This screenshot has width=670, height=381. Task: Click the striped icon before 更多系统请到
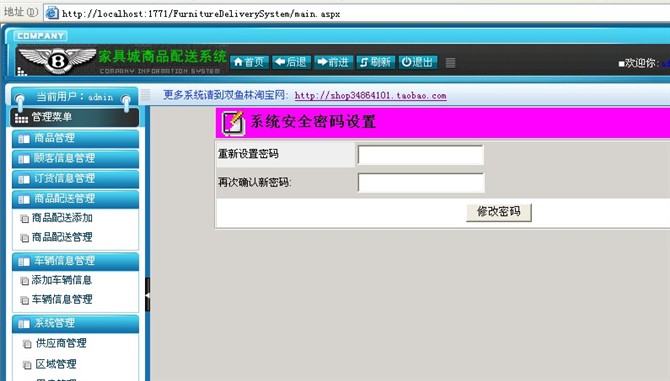click(145, 95)
